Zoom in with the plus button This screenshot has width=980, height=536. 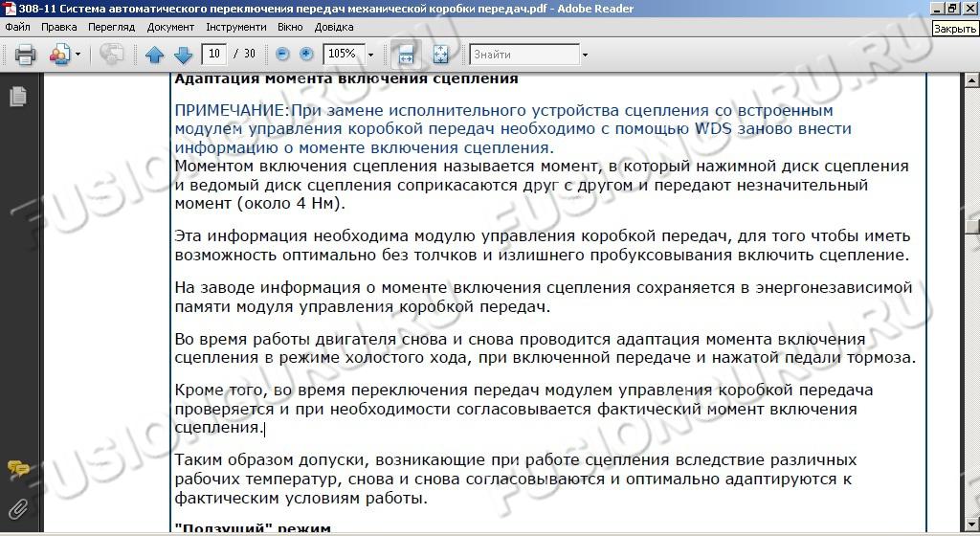pos(306,54)
